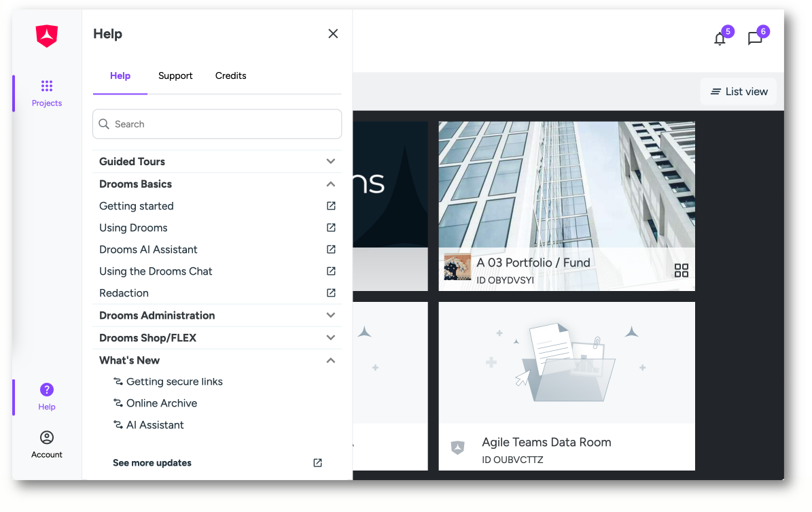Open the Agile Teams Data Room card
The height and width of the screenshot is (512, 812).
(x=567, y=386)
